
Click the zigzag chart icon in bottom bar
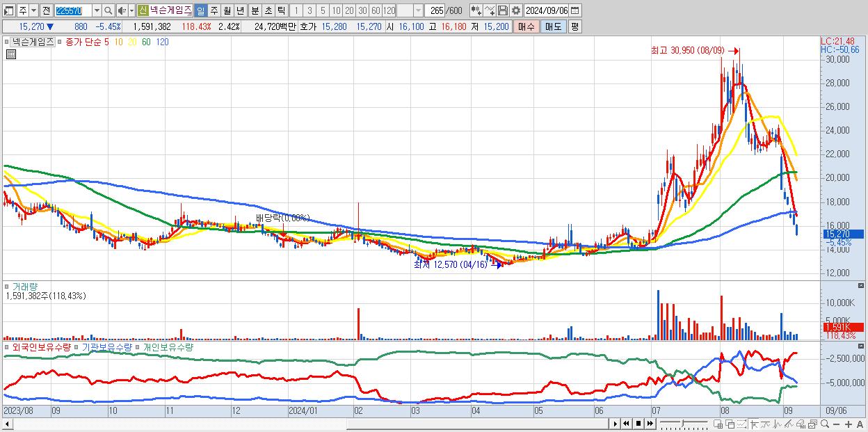[778, 424]
